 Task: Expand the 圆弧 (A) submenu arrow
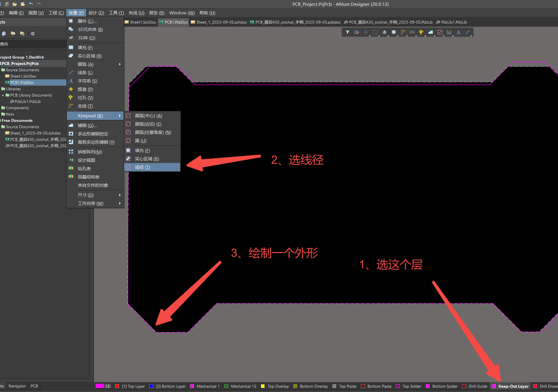coord(120,64)
